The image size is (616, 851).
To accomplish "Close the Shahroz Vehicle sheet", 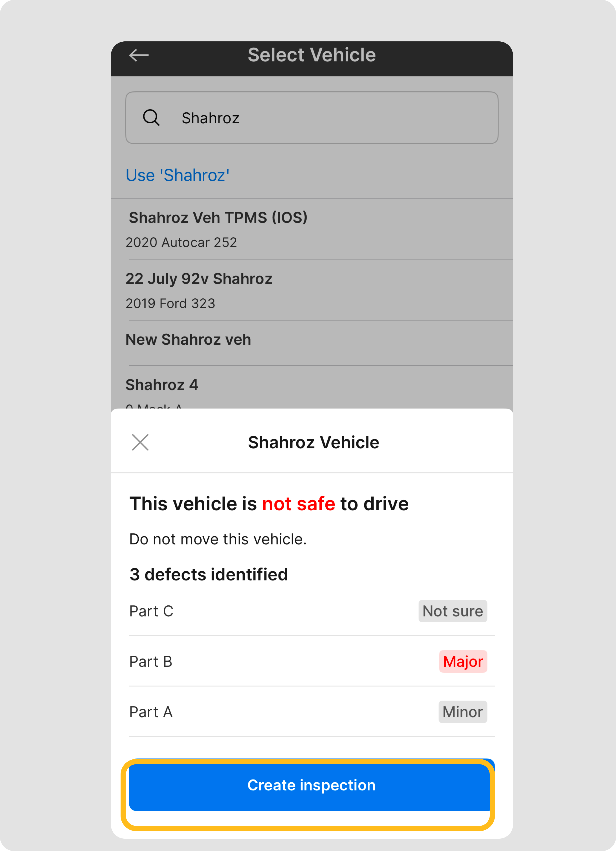I will tap(140, 442).
